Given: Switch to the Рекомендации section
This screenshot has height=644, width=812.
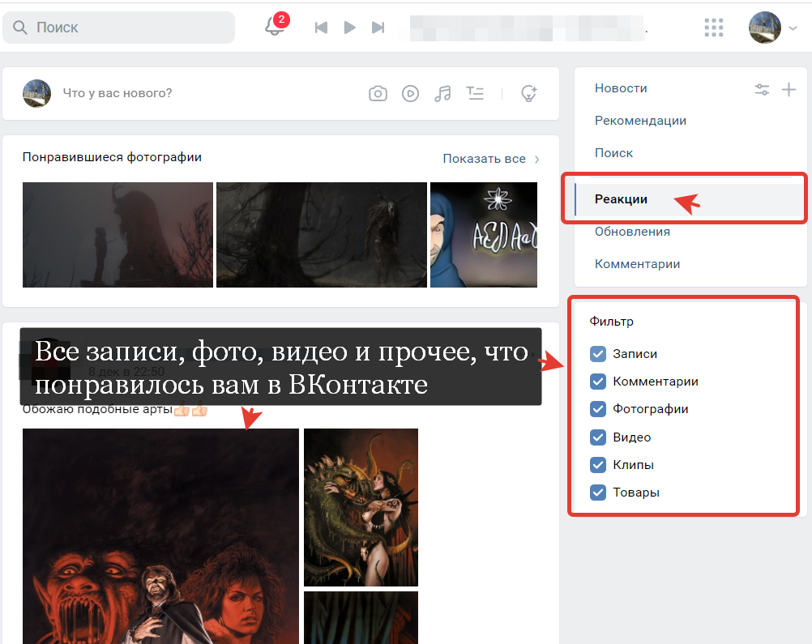Looking at the screenshot, I should pyautogui.click(x=640, y=121).
